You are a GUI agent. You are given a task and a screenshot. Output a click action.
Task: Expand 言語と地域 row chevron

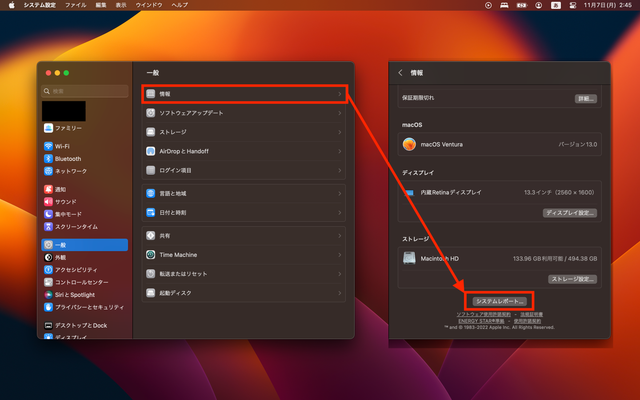(340, 193)
